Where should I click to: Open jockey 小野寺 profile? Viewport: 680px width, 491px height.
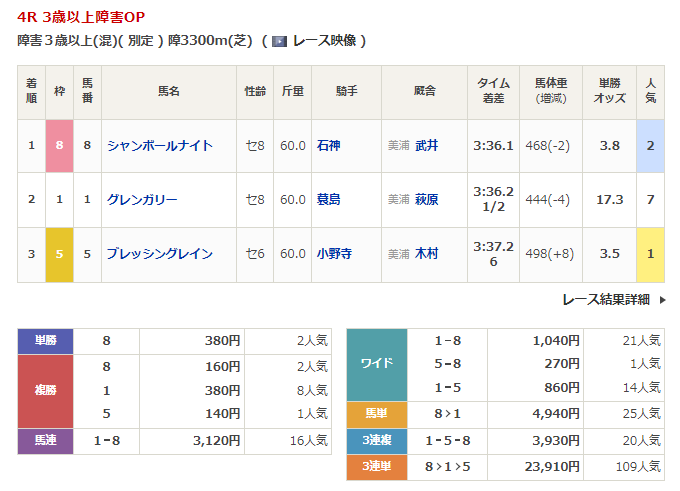pyautogui.click(x=334, y=254)
